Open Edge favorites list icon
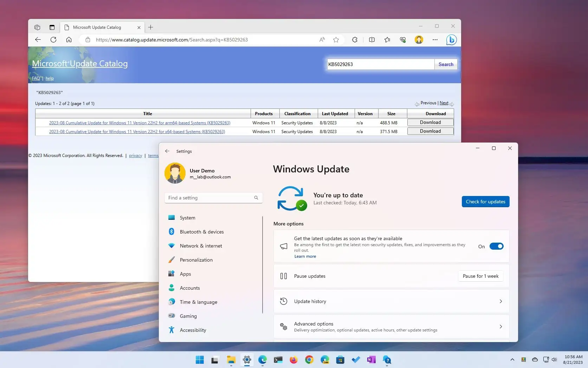The height and width of the screenshot is (368, 588). point(387,40)
